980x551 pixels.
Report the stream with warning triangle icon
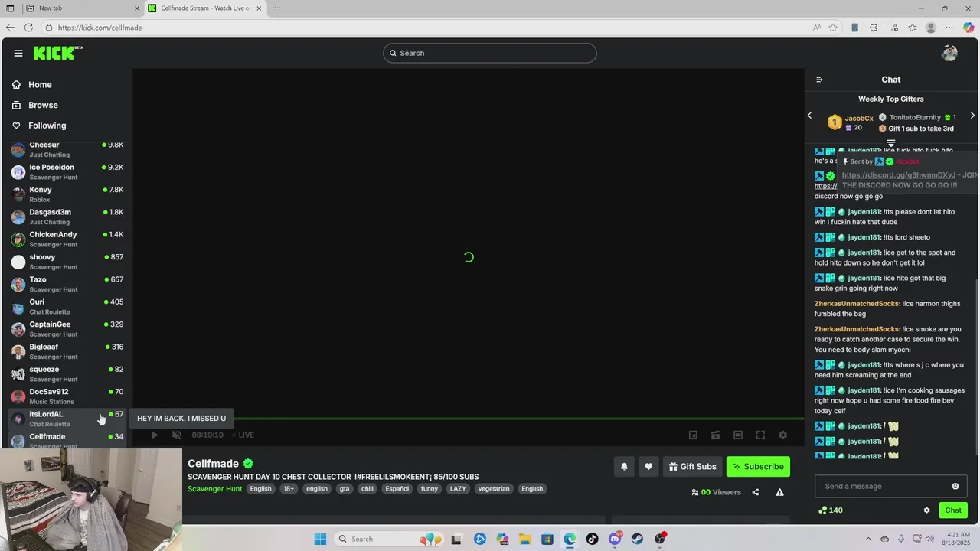tap(779, 492)
